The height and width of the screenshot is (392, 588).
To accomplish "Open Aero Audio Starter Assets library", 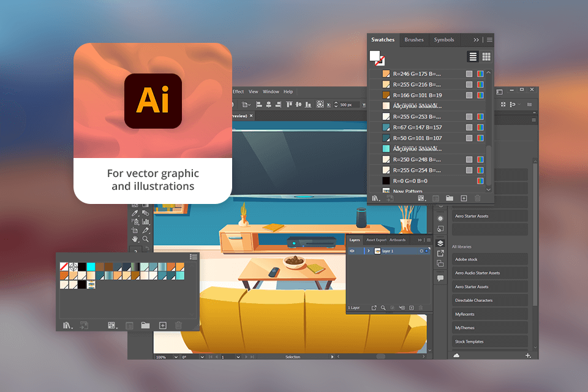I will pos(490,273).
